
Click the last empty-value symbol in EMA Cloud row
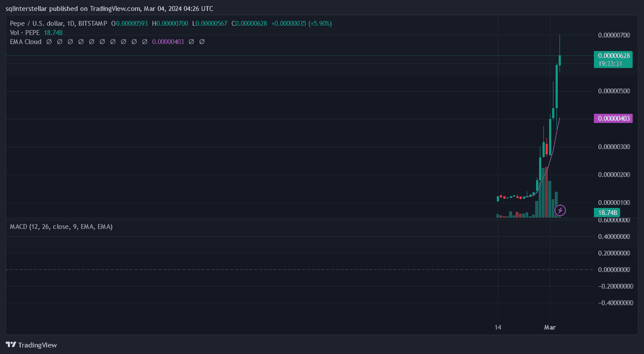[x=202, y=42]
